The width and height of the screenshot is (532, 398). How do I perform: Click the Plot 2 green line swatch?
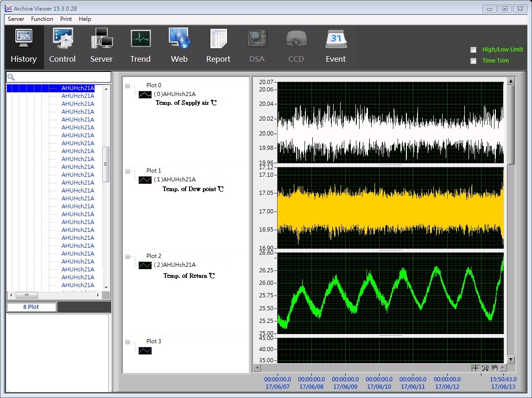pos(145,265)
